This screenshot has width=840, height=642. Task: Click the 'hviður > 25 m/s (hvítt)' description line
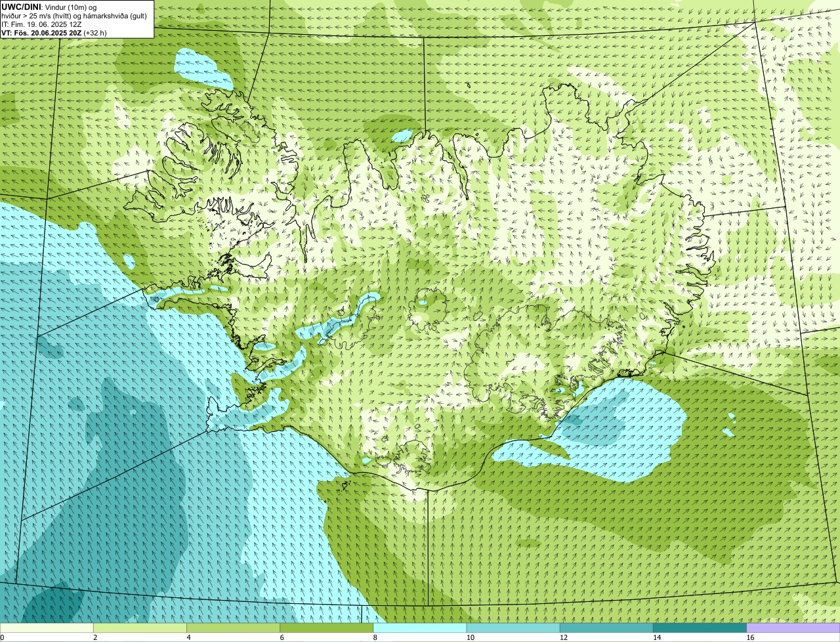(x=75, y=16)
